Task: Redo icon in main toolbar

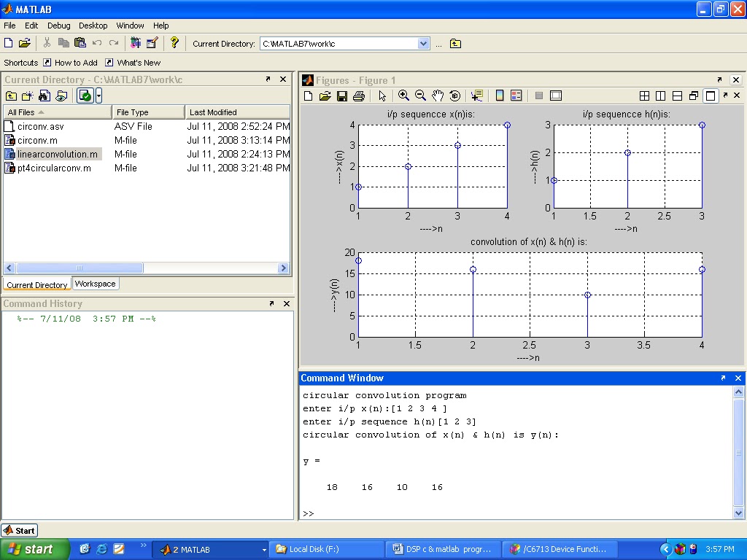Action: [x=113, y=43]
